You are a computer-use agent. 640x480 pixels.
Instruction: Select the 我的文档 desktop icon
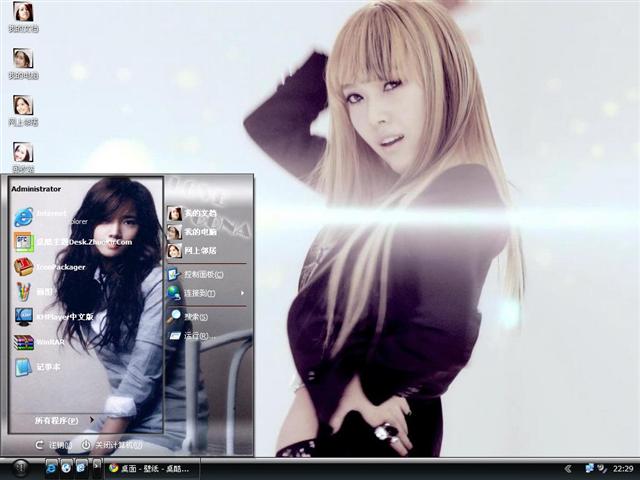click(x=23, y=18)
